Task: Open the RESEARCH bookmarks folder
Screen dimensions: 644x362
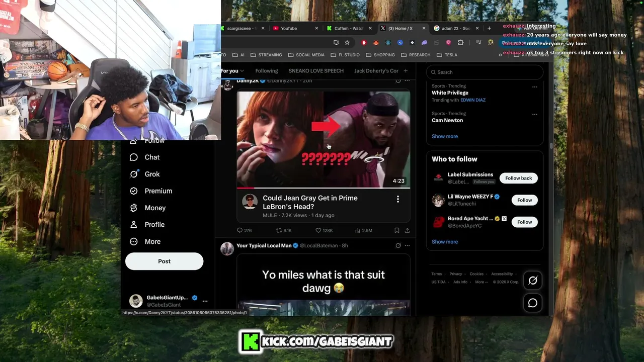Action: coord(416,55)
